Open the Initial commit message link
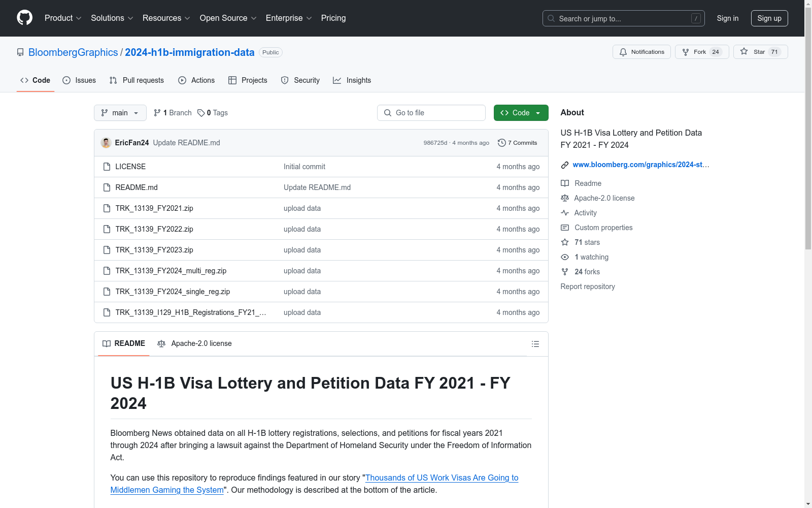This screenshot has width=812, height=508. click(304, 167)
